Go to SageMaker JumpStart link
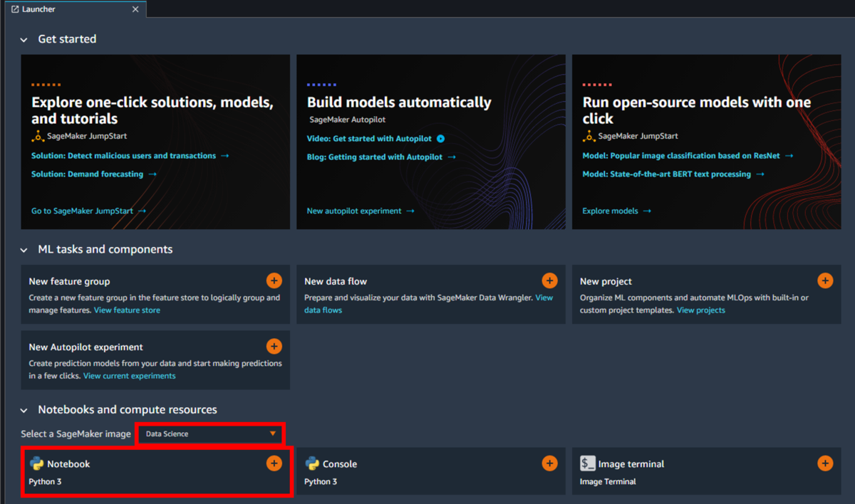855x504 pixels. point(88,211)
